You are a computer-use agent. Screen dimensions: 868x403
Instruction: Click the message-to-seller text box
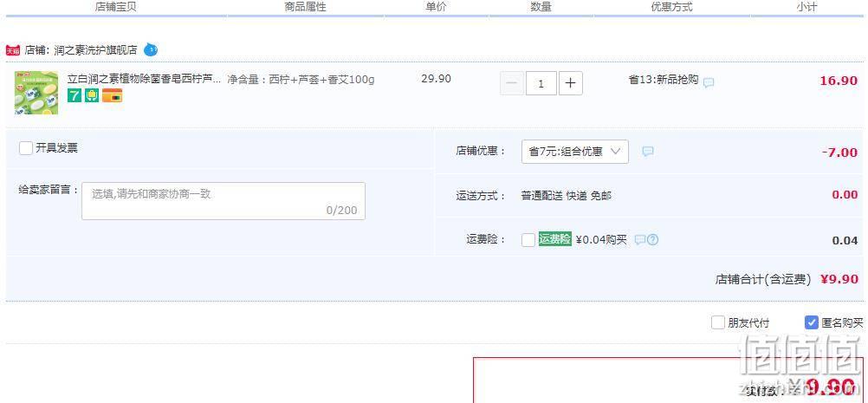coord(223,201)
